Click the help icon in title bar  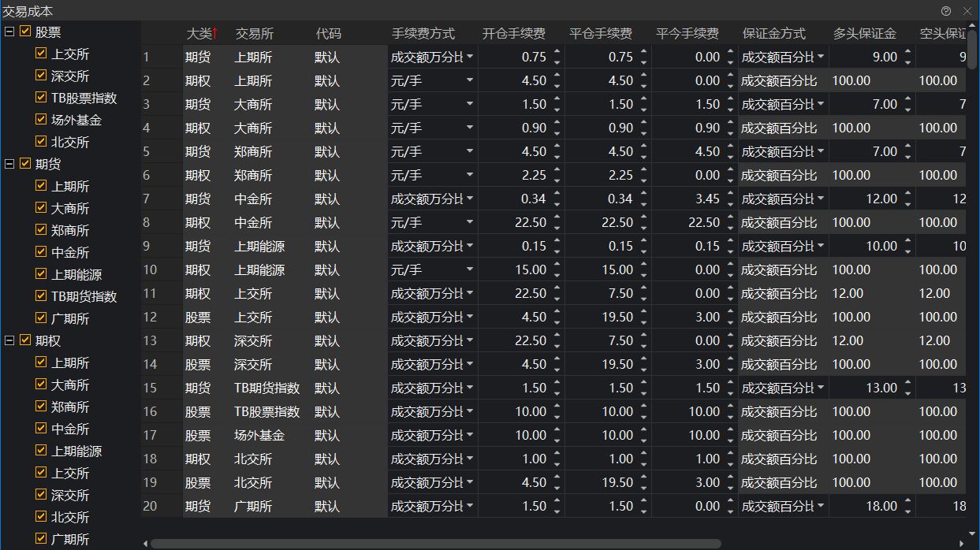(946, 11)
